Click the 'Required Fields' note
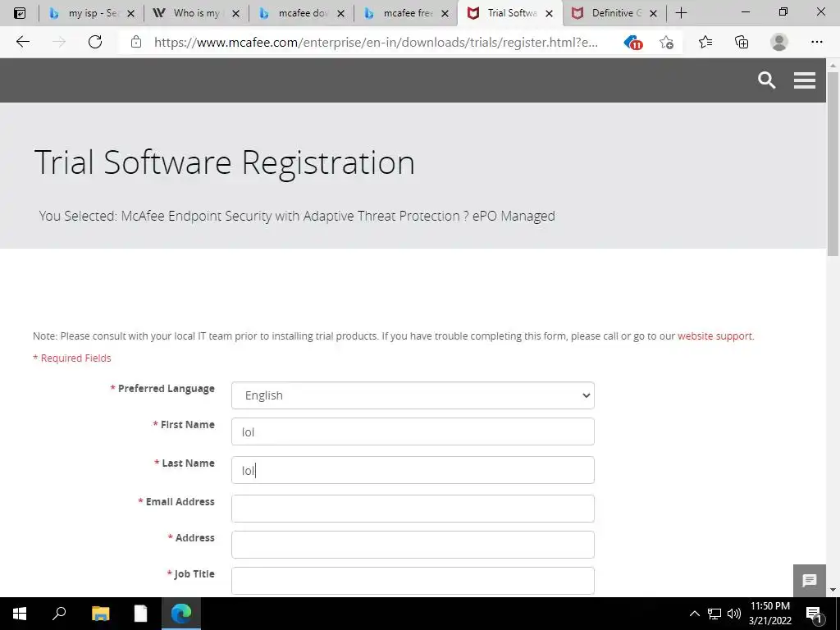Screen dimensions: 840x630 [x=72, y=358]
